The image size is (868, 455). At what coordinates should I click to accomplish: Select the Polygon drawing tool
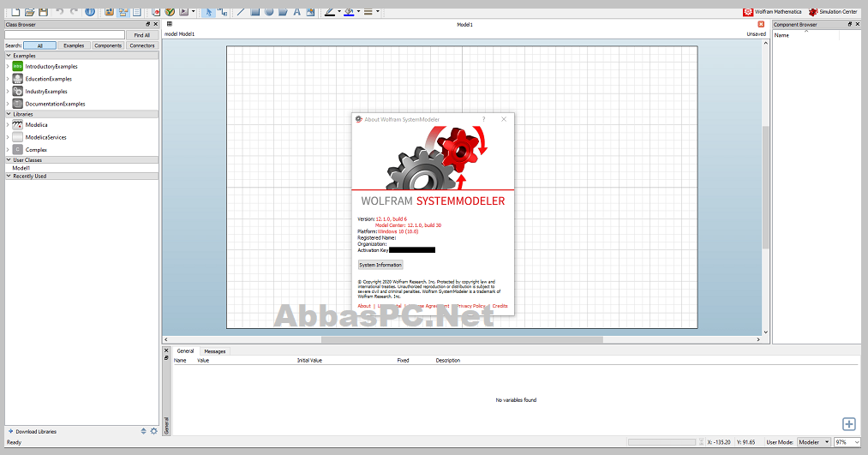pyautogui.click(x=283, y=12)
